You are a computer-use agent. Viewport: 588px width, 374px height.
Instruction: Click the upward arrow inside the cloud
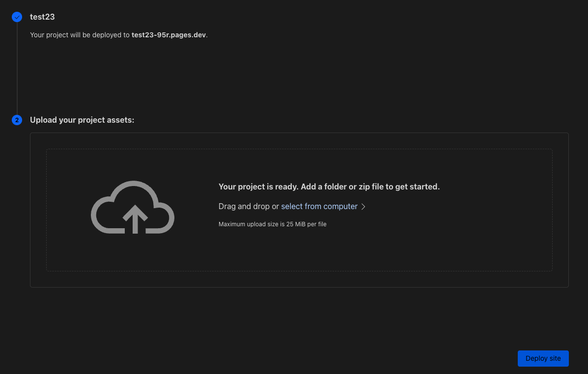pos(136,219)
